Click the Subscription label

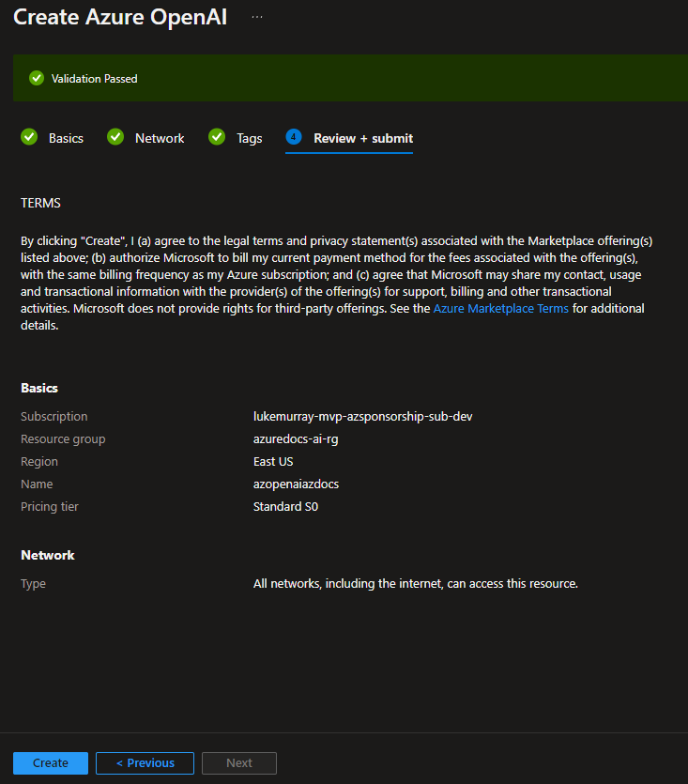54,417
